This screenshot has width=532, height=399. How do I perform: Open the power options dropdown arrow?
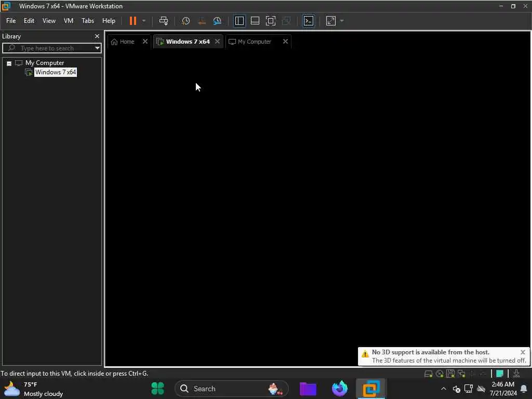pyautogui.click(x=144, y=21)
